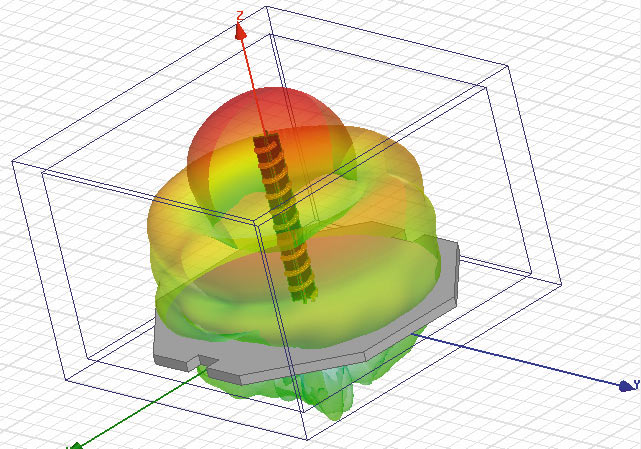Click the red Z axis arrowhead
The image size is (641, 449).
[x=240, y=30]
